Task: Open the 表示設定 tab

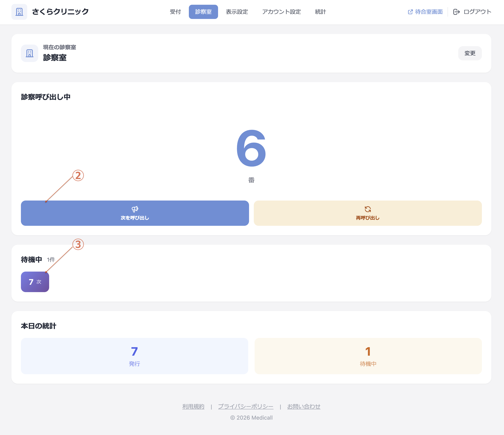Action: pos(237,12)
